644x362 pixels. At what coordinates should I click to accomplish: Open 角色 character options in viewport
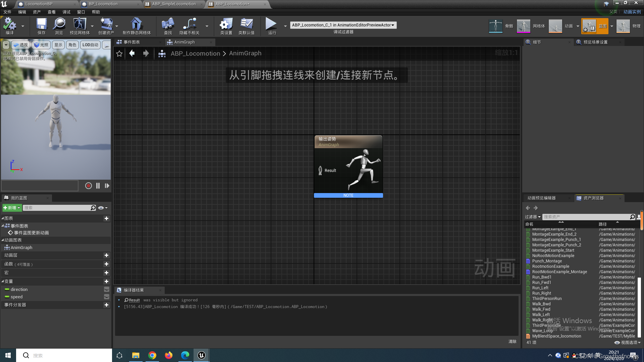pos(72,45)
